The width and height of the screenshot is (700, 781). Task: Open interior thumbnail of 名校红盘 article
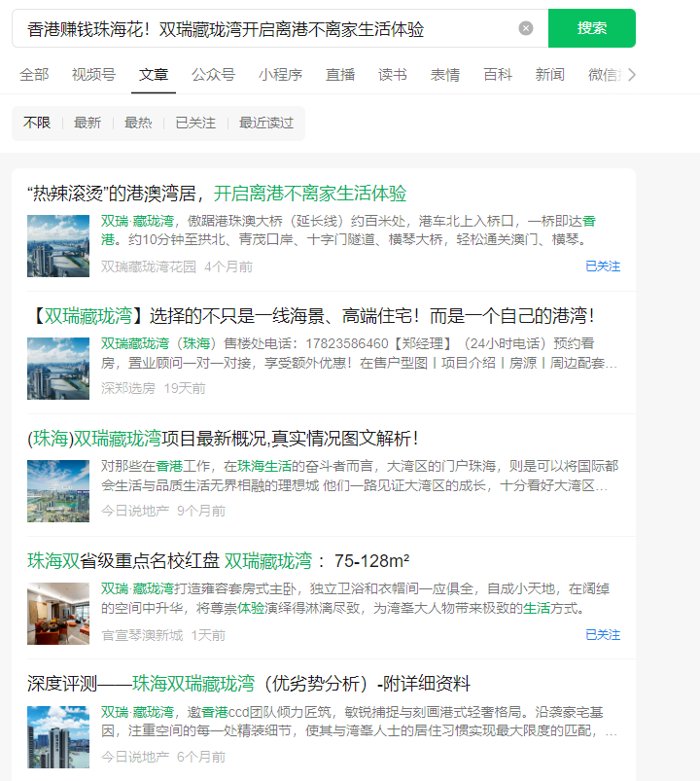coord(58,613)
